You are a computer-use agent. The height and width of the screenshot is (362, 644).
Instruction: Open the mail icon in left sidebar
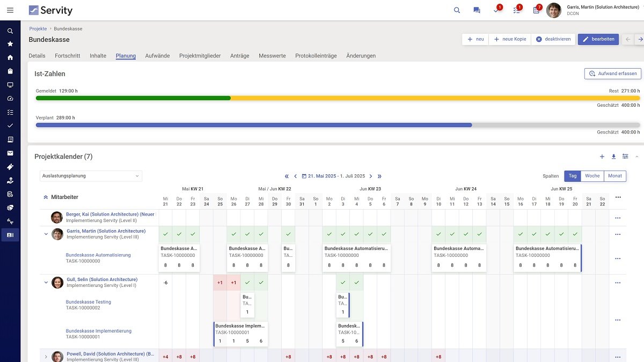pyautogui.click(x=10, y=153)
